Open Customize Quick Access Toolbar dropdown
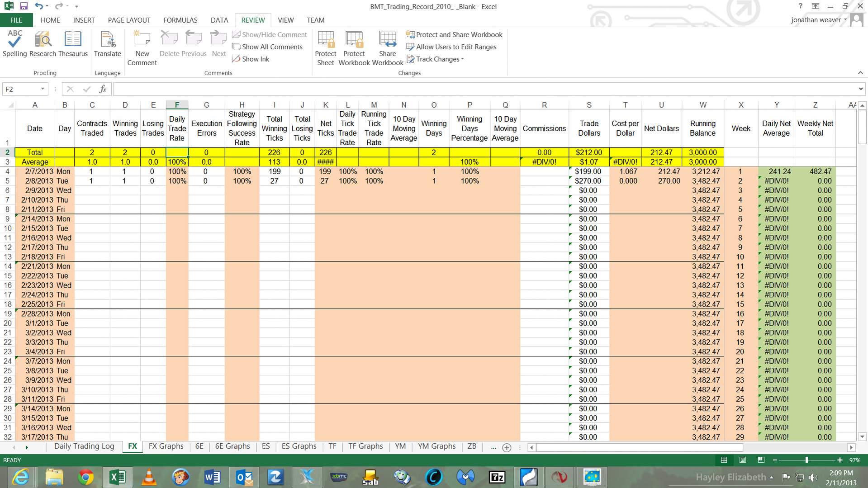This screenshot has height=488, width=868. coord(76,6)
